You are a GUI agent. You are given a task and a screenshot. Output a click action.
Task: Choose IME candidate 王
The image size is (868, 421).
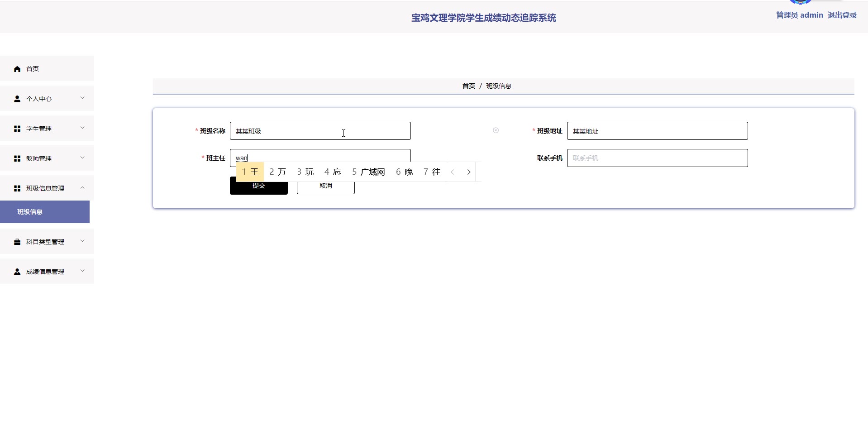(x=250, y=172)
